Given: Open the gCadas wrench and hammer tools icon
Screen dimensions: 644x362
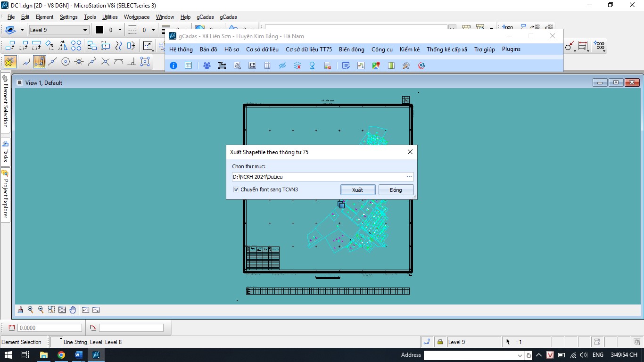Looking at the screenshot, I should 406,66.
